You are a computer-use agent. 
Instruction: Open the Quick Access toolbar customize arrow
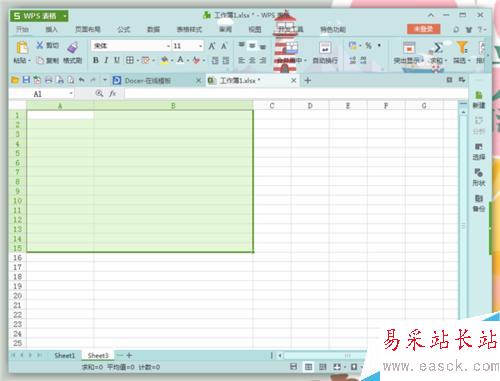pos(105,80)
